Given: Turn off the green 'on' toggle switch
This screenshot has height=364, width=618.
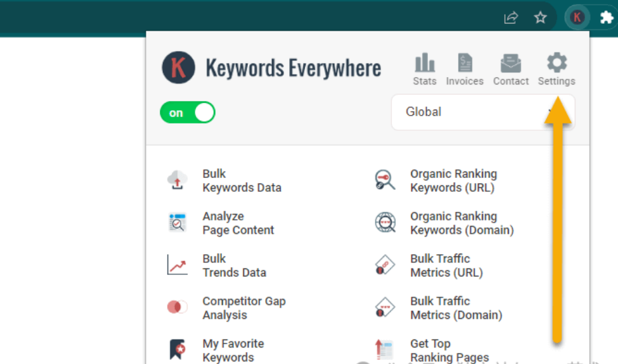Looking at the screenshot, I should (188, 113).
